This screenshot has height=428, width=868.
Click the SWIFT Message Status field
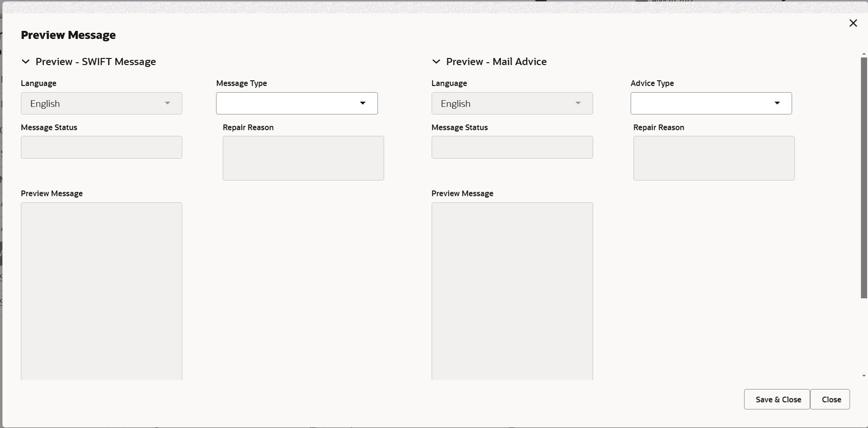[x=102, y=147]
